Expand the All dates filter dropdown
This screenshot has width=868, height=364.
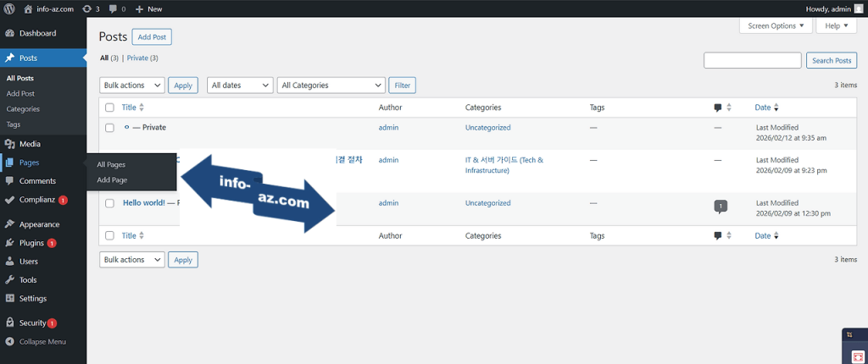(241, 85)
